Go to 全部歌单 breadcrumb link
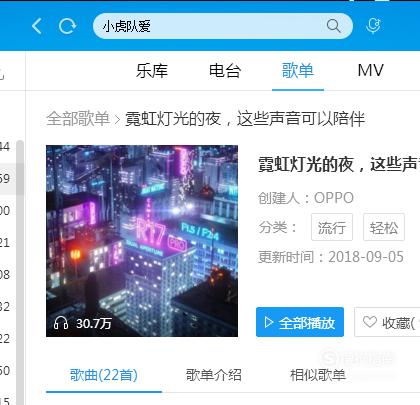 click(x=78, y=119)
